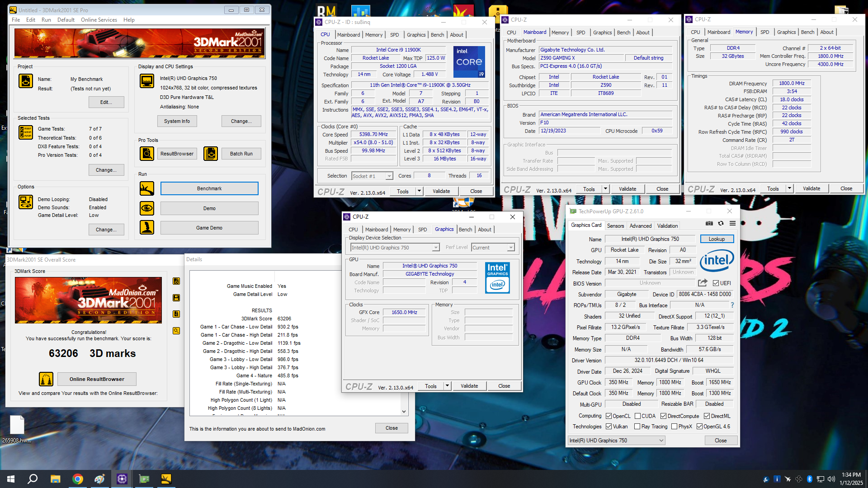Expand Tools arrow in the CPU-Z Memory window
Viewport: 868px width, 488px height.
pyautogui.click(x=789, y=188)
